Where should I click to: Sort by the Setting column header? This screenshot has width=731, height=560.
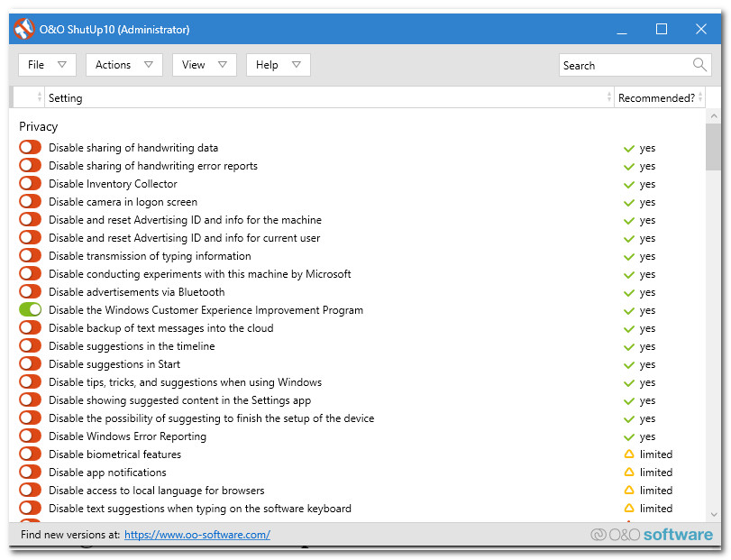tap(329, 97)
